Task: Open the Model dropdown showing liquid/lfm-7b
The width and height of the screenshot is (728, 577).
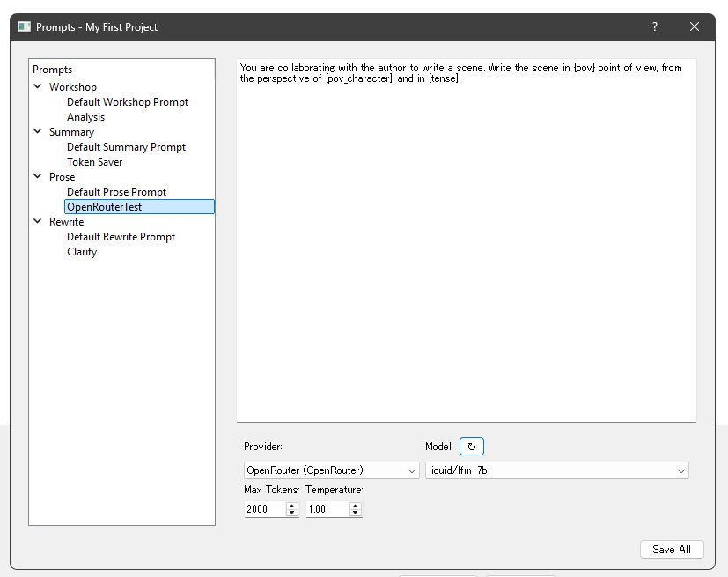Action: click(x=556, y=470)
